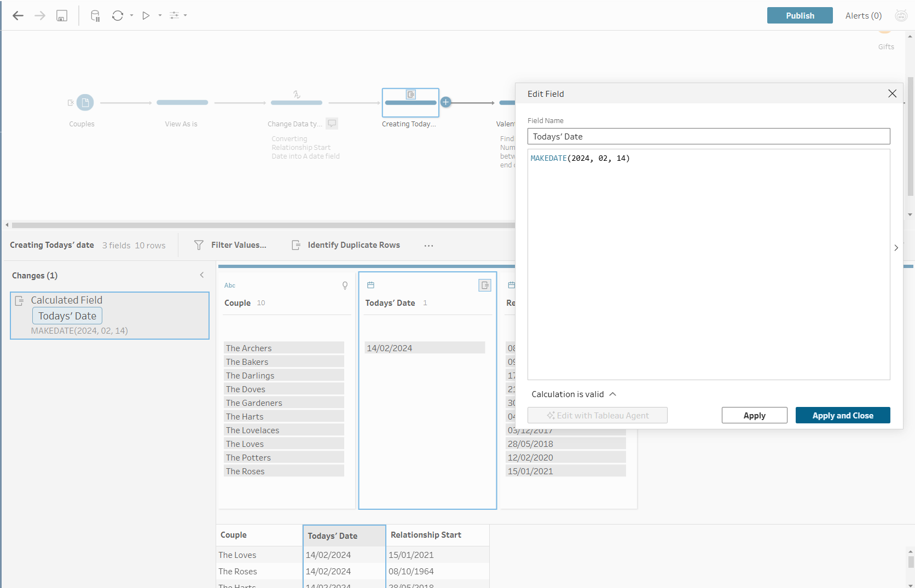Click the calculated field icon on Todays' Date card
Image resolution: width=915 pixels, height=588 pixels.
485,285
